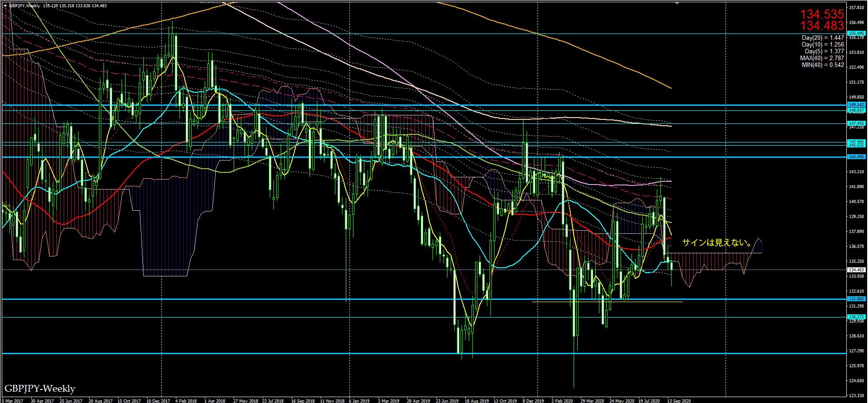
Task: Click the Day(20) = 1.447 indicator text
Action: point(822,38)
